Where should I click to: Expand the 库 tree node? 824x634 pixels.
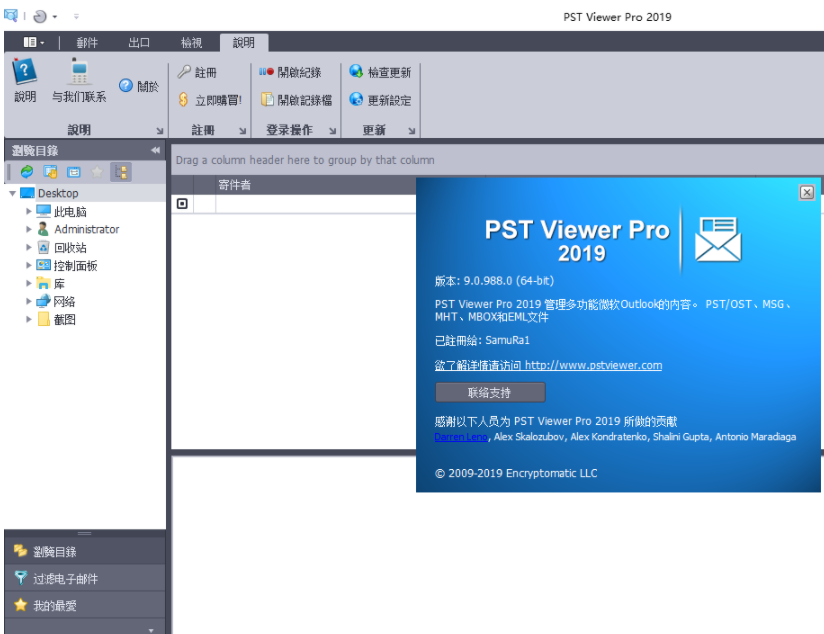point(29,283)
